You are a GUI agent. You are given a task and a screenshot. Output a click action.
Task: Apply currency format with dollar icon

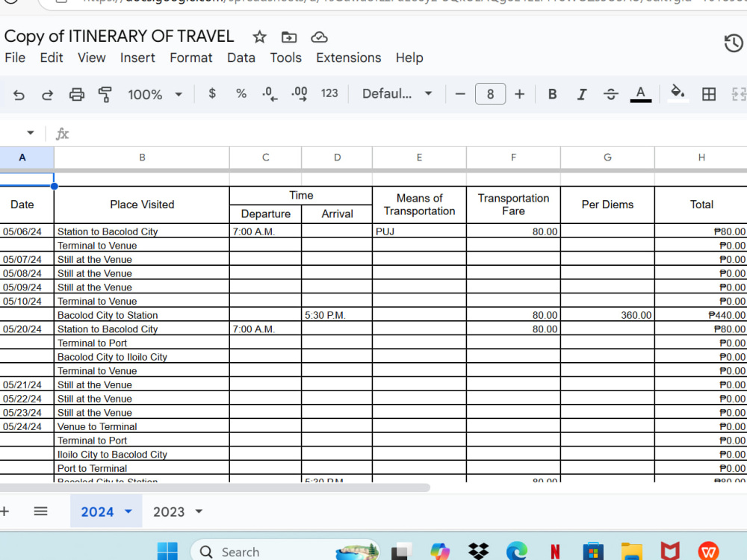[212, 93]
